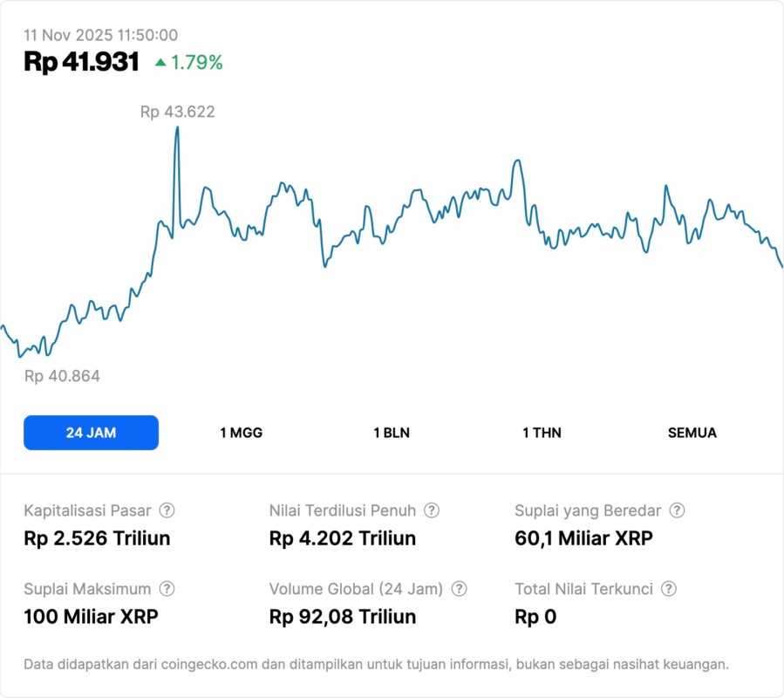Viewport: 784px width, 698px height.
Task: Click help icon beside Total Nilai Terkunci
Action: 669,589
